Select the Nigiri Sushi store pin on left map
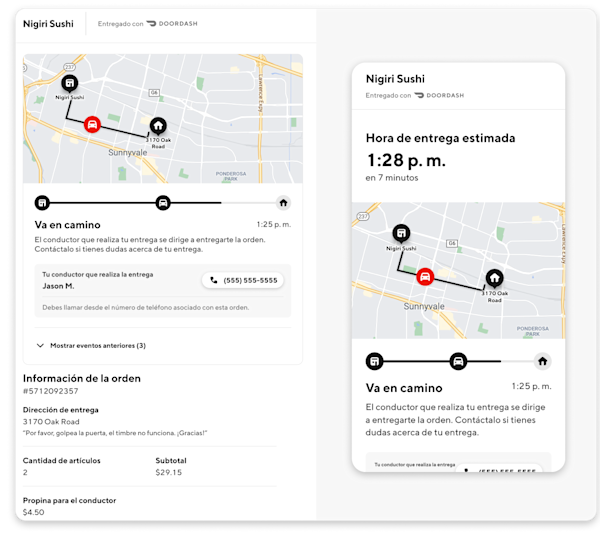 point(70,83)
